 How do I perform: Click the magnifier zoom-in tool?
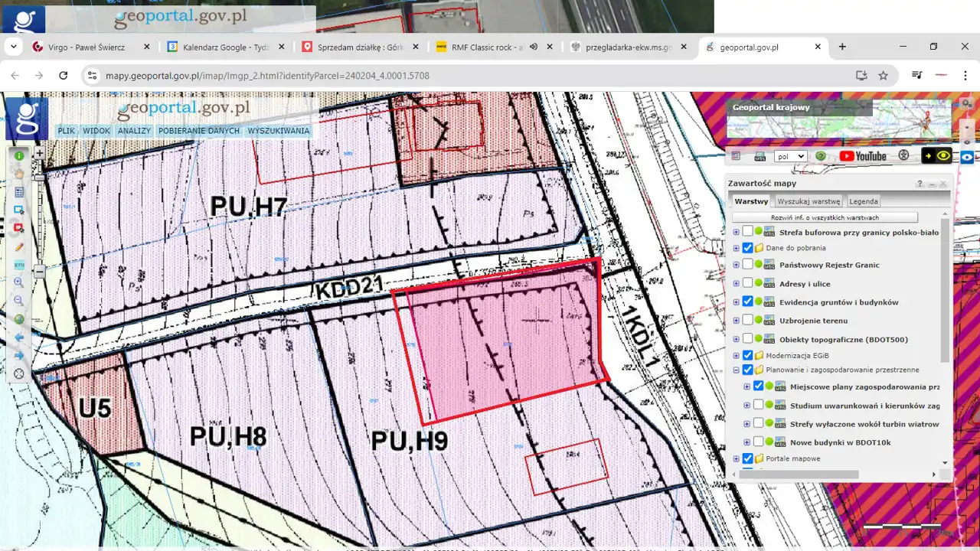point(19,282)
